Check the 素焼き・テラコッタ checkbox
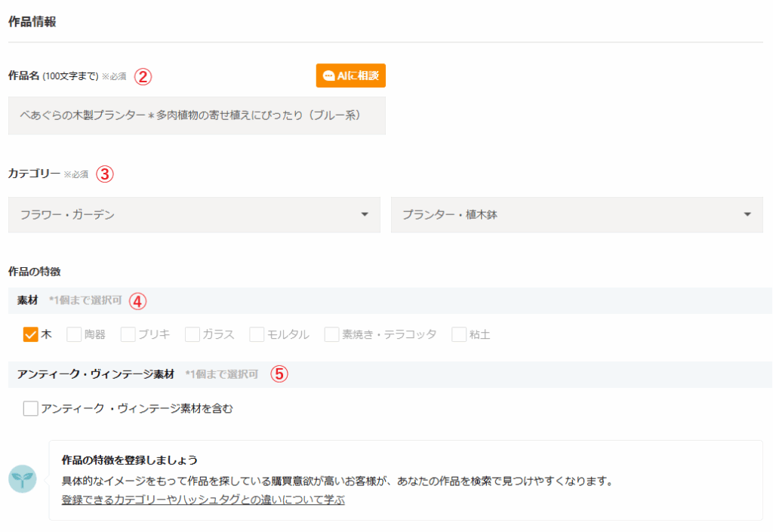The image size is (773, 532). pos(331,334)
